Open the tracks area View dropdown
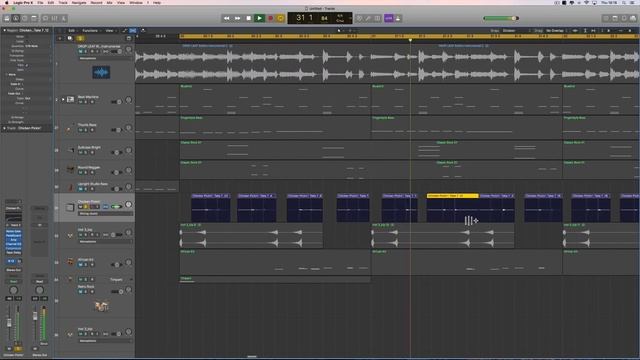640x360 pixels. 110,31
